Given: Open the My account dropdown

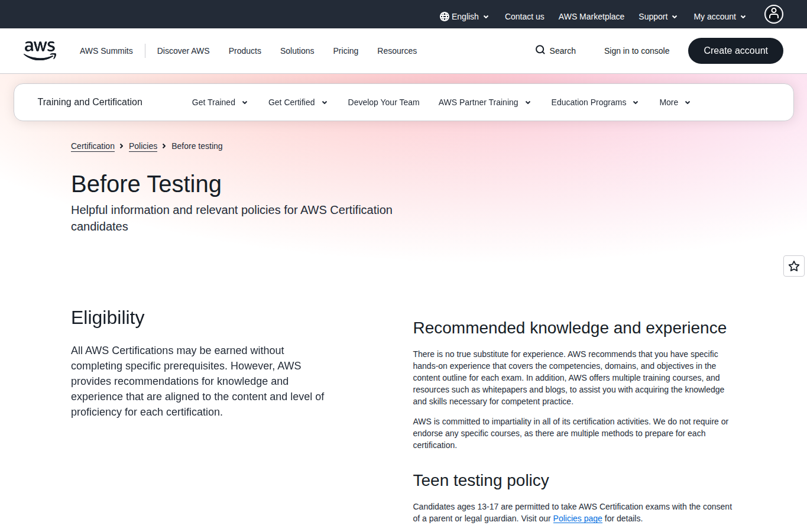Looking at the screenshot, I should pyautogui.click(x=720, y=17).
